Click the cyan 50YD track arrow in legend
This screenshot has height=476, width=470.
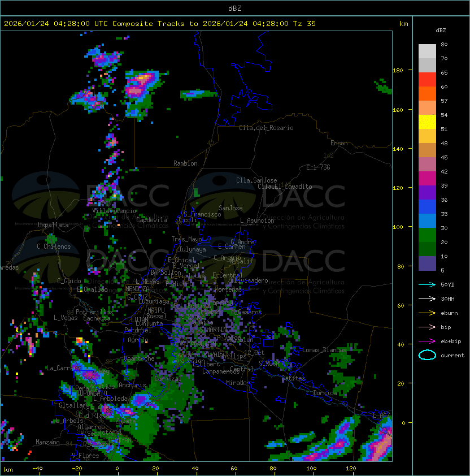click(x=427, y=285)
